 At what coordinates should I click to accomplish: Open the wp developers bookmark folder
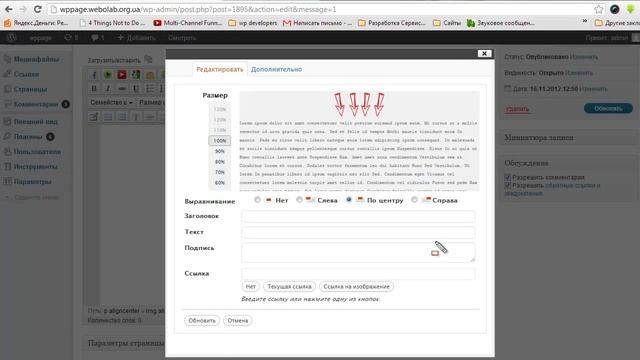tap(253, 23)
